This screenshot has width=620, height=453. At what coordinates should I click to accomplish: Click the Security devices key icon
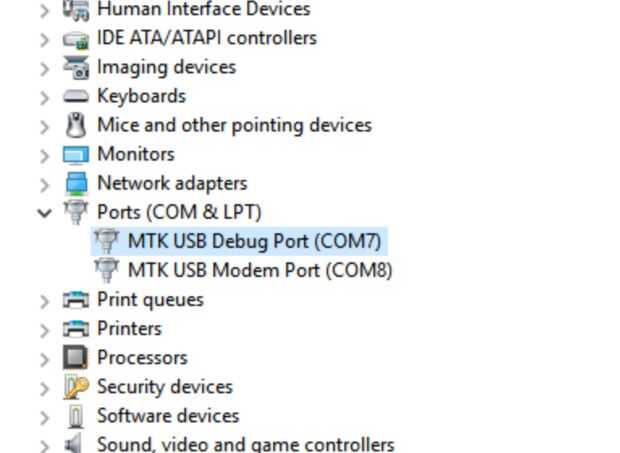[x=76, y=386]
